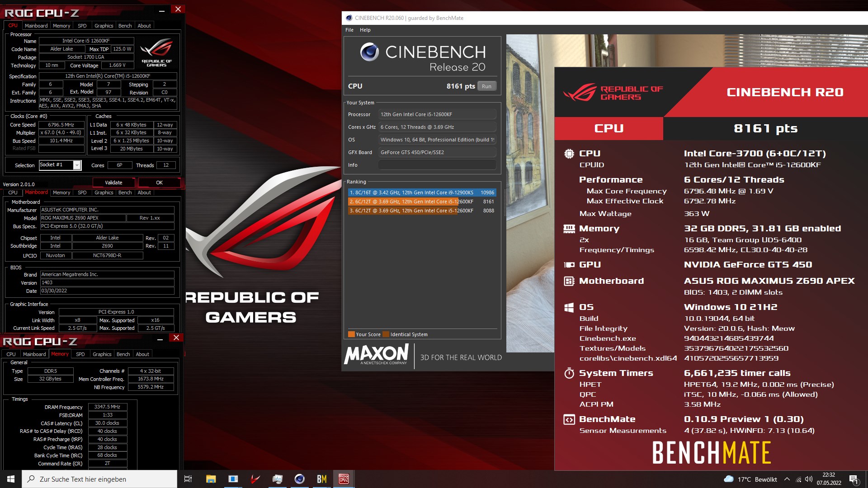The height and width of the screenshot is (488, 868).
Task: Open the BenchMate taskbar icon
Action: tap(322, 479)
